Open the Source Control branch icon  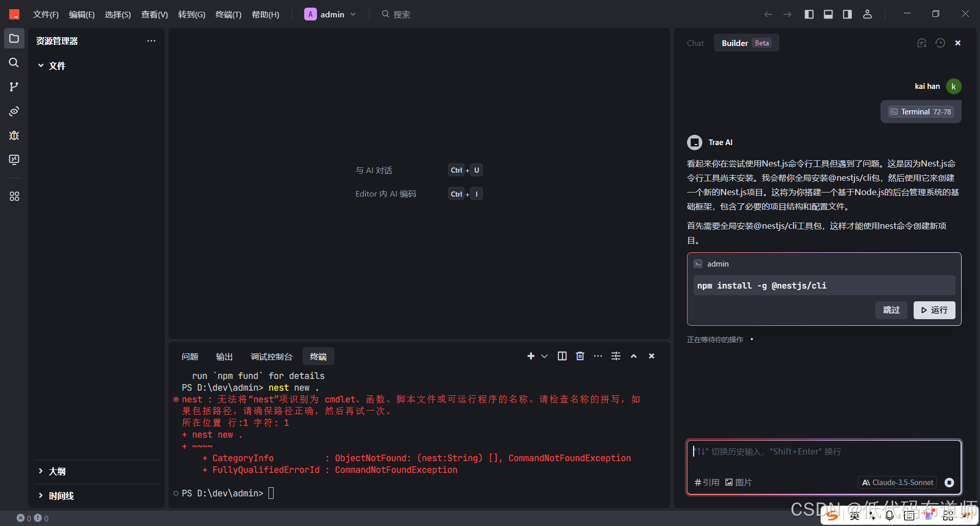click(x=14, y=87)
